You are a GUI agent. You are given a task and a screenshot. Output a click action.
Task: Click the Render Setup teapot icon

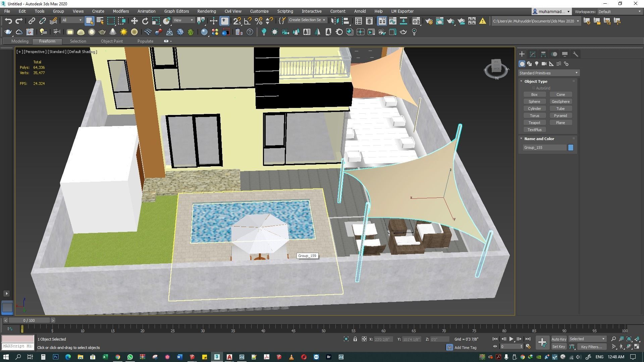pos(429,21)
